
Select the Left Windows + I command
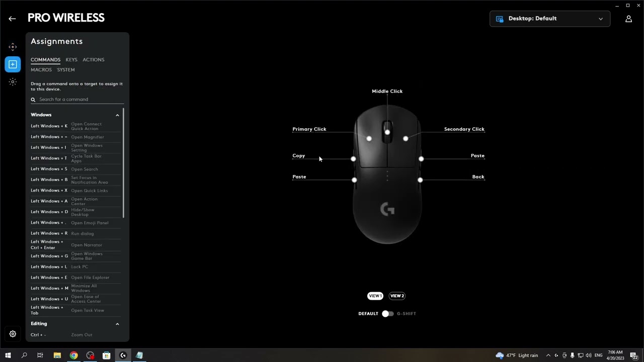tap(75, 148)
